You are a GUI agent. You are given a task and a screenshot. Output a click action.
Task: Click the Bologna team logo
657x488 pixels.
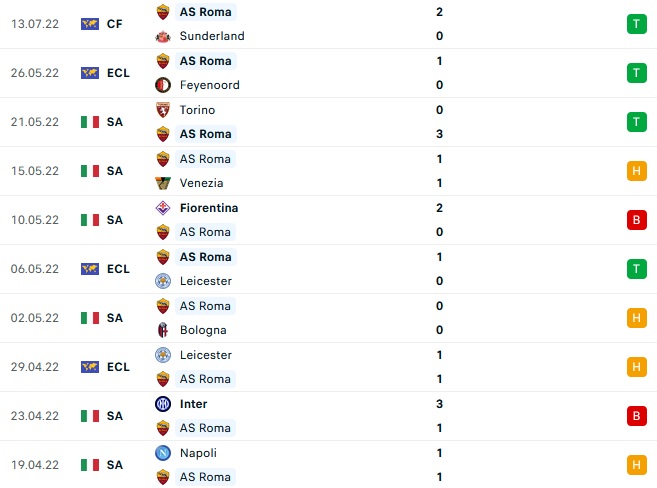pos(164,330)
